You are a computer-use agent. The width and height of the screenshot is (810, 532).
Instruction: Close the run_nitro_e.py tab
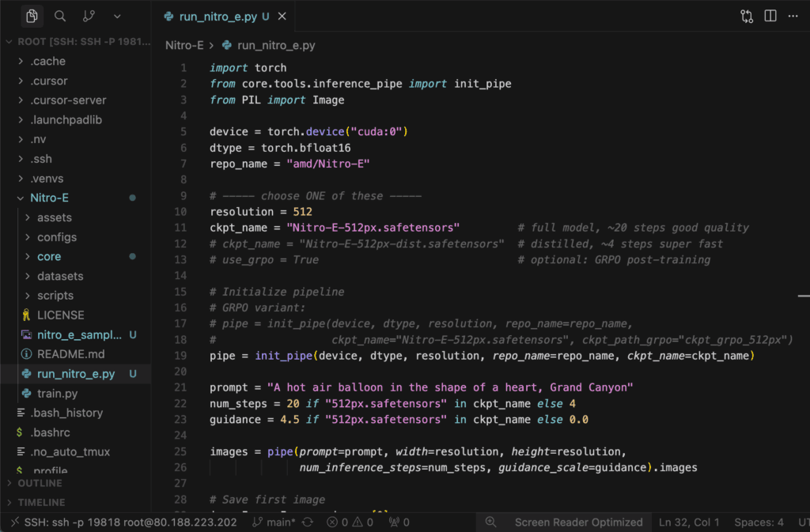click(x=282, y=16)
